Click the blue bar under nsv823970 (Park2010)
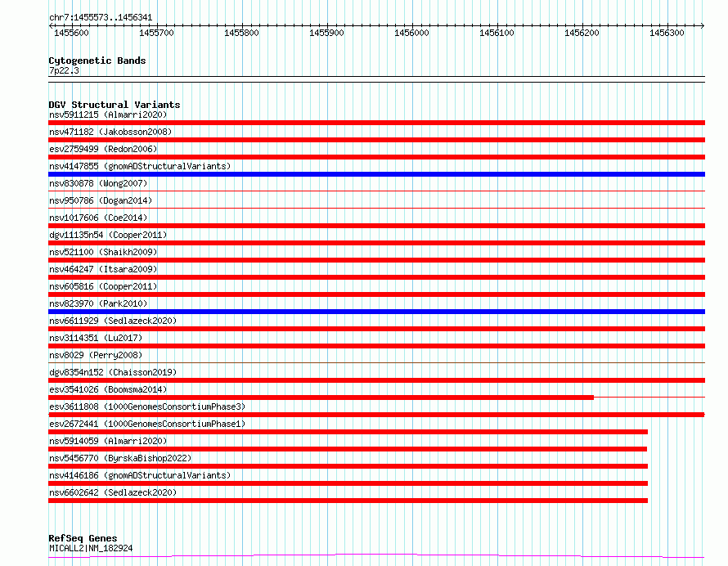The height and width of the screenshot is (566, 728). [376, 312]
